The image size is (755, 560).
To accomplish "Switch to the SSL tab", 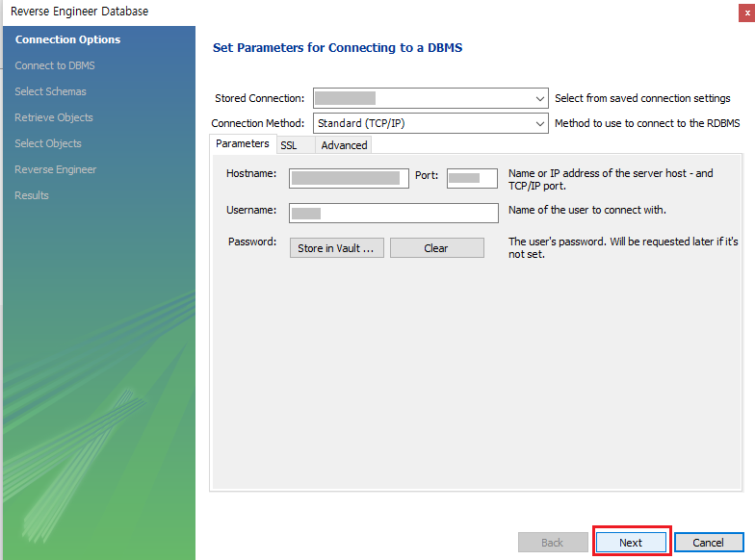I will [x=295, y=145].
